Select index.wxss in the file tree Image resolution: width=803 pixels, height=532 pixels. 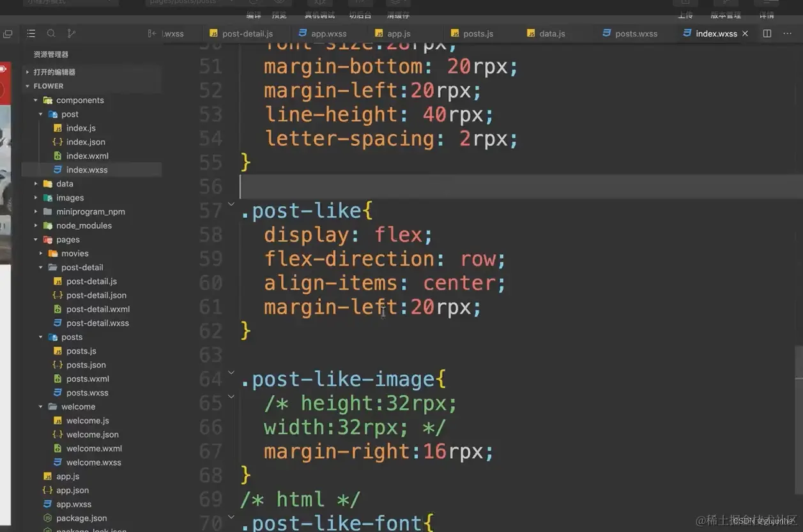click(91, 170)
